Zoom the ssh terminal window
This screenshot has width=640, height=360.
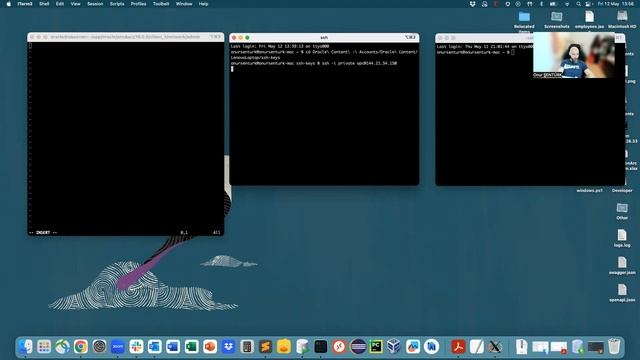coord(247,38)
